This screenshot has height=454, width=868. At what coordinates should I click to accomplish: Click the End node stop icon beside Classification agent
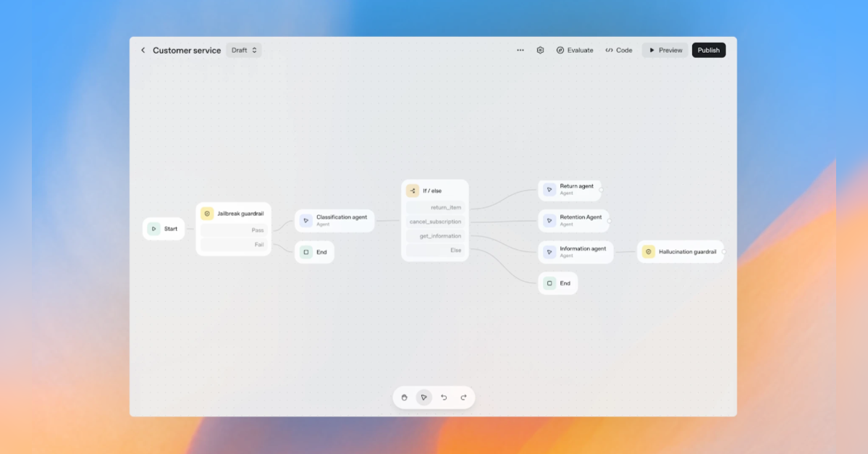[x=305, y=252]
